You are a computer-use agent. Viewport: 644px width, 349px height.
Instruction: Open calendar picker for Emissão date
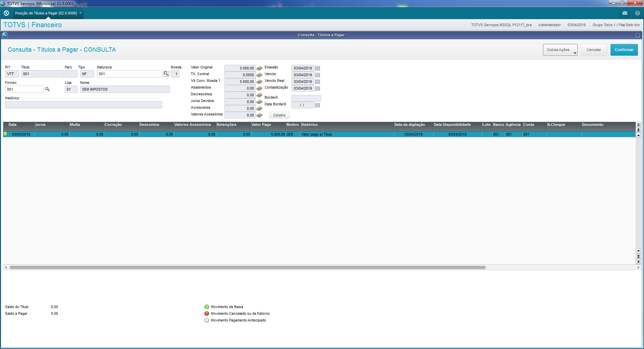(317, 68)
